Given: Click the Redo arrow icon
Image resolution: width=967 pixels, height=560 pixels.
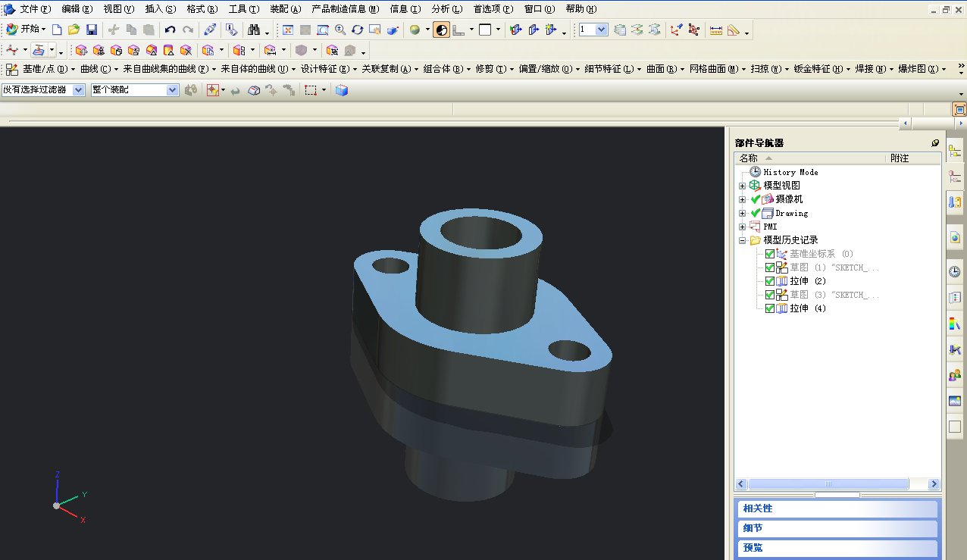Looking at the screenshot, I should coord(187,30).
